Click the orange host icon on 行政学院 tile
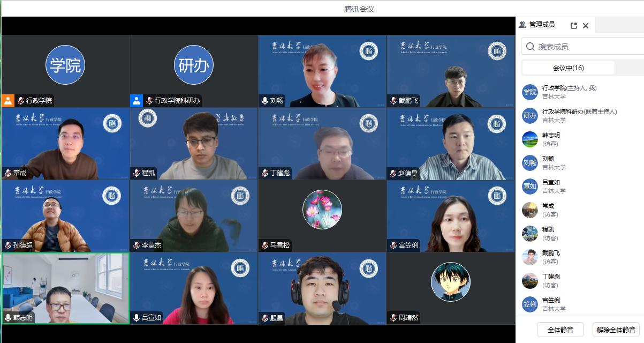Image resolution: width=644 pixels, height=343 pixels. tap(8, 101)
